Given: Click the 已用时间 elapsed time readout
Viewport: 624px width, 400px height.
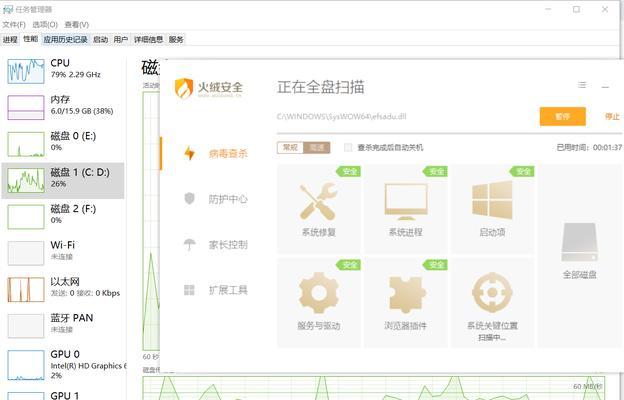Looking at the screenshot, I should (x=589, y=148).
